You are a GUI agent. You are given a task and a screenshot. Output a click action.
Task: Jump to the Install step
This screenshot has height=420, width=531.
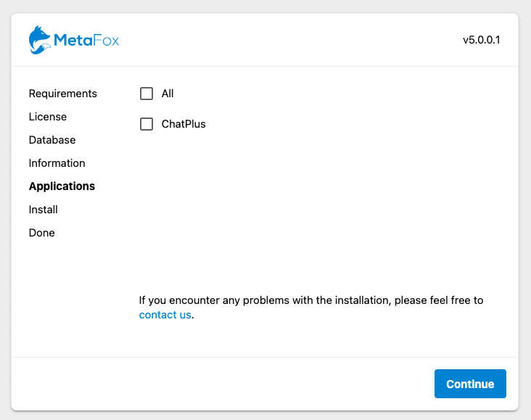click(44, 210)
